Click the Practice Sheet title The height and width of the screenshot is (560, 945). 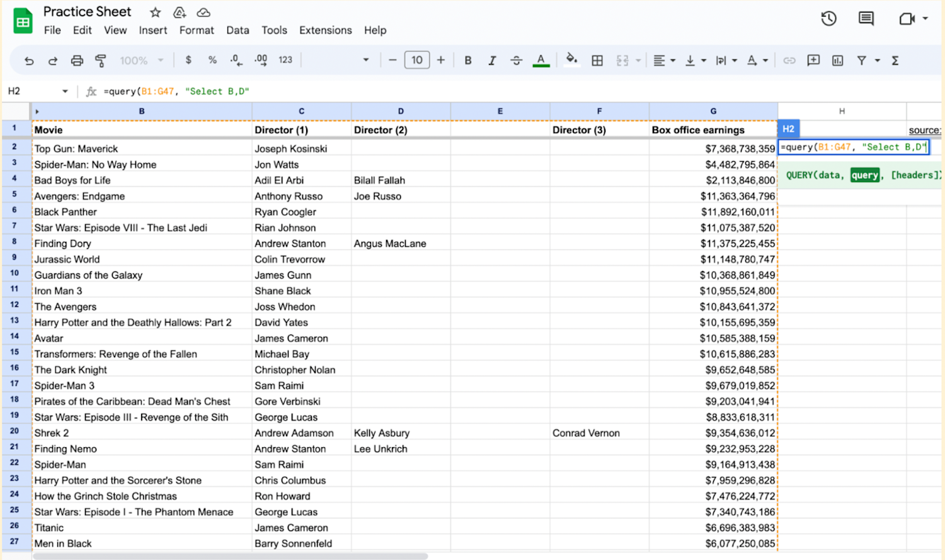[88, 11]
